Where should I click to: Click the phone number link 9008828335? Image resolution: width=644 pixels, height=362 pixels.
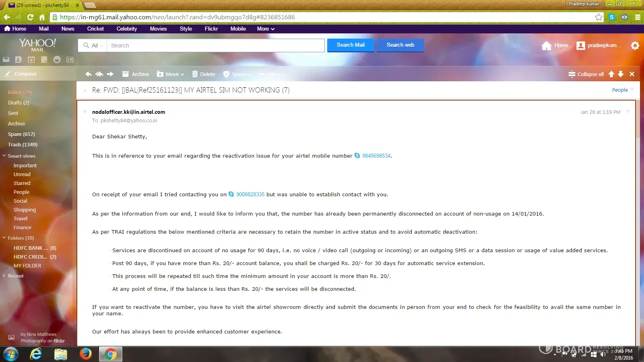point(250,194)
